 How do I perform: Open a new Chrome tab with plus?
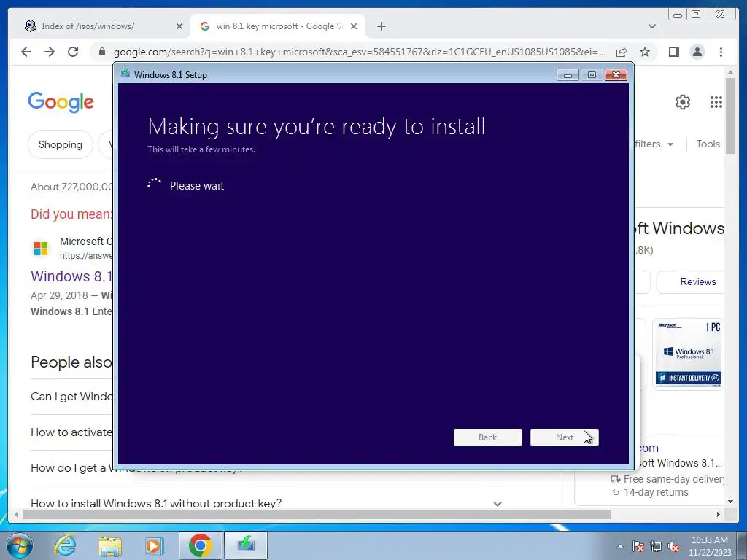(x=381, y=26)
